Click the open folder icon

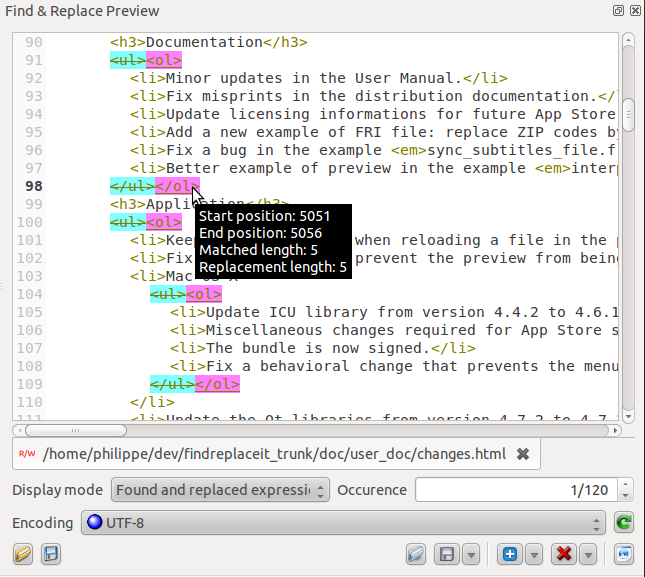coord(23,554)
